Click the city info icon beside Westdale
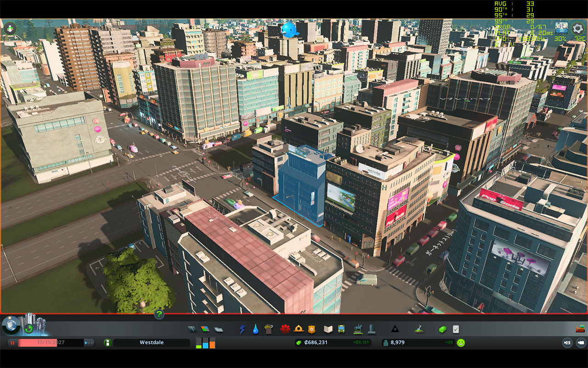 [107, 343]
